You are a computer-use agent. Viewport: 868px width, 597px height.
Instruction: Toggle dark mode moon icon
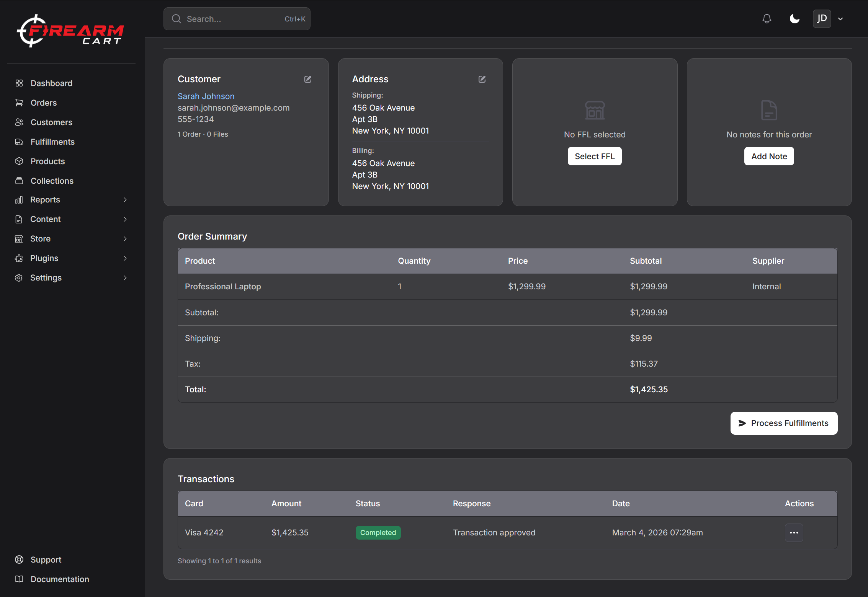click(794, 19)
